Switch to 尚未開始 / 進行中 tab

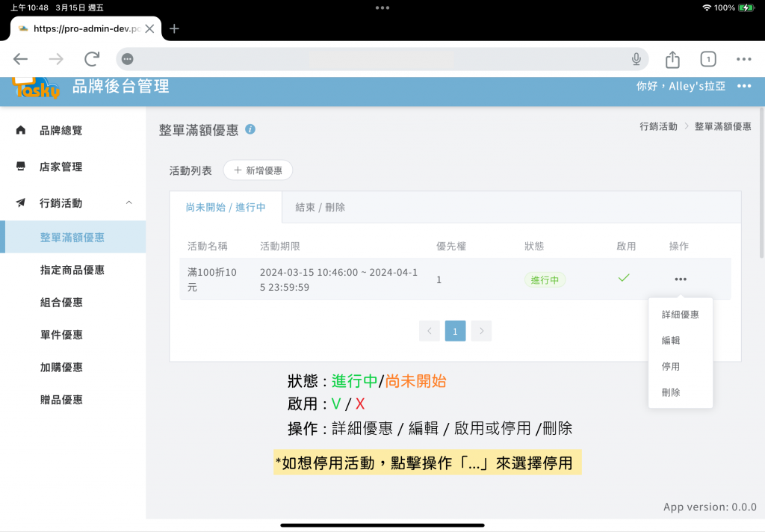click(226, 207)
